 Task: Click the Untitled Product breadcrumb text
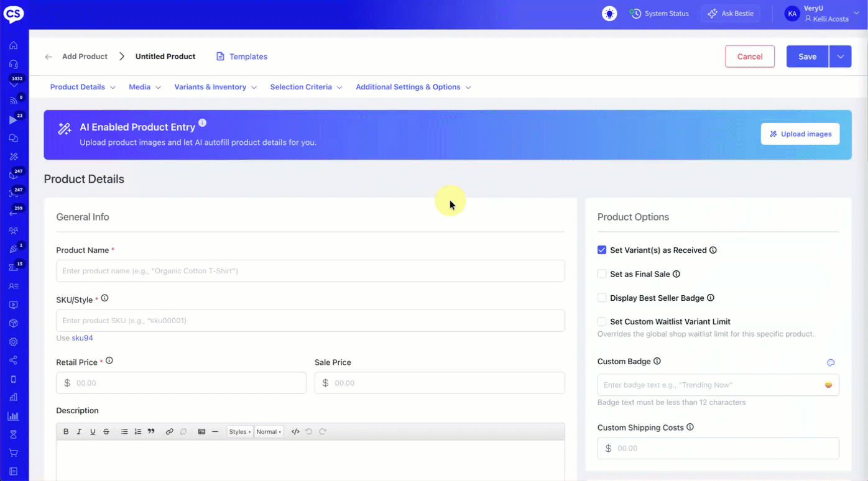[165, 57]
